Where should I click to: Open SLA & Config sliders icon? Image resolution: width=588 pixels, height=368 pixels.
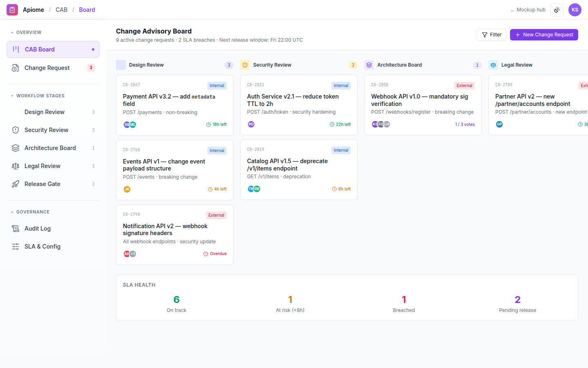coord(16,247)
